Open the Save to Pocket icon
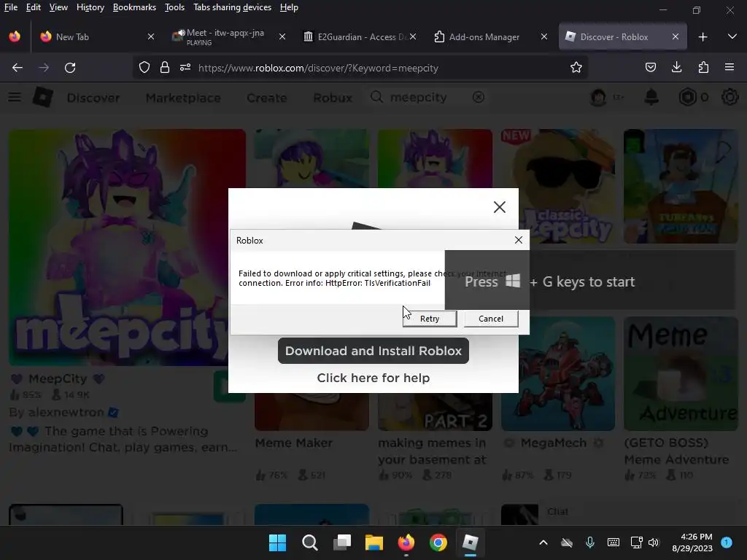This screenshot has height=560, width=747. pos(650,68)
